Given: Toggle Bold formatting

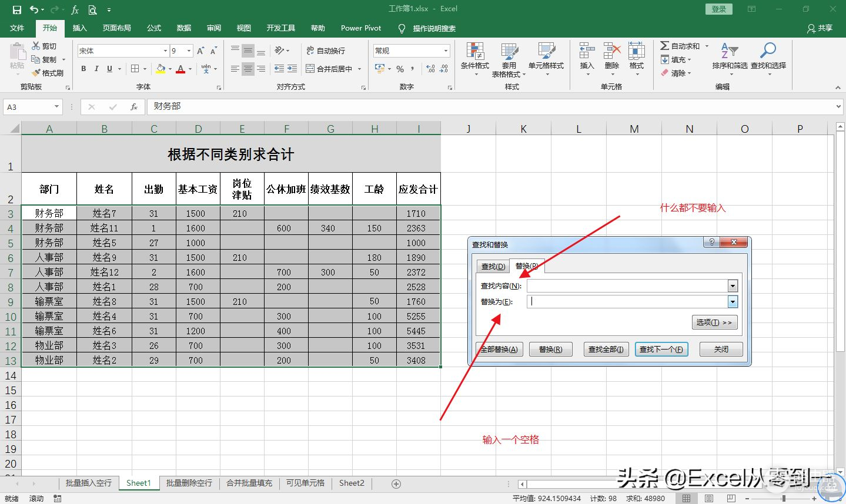Looking at the screenshot, I should (x=83, y=69).
